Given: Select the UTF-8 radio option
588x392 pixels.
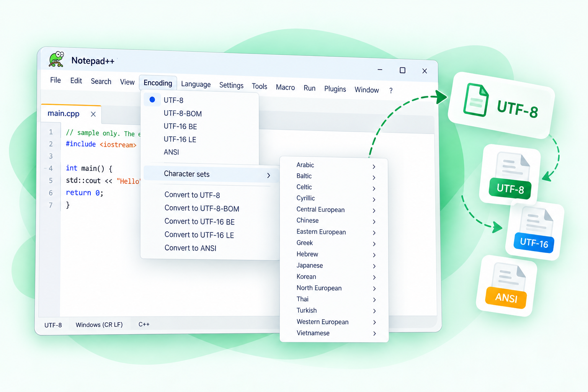Looking at the screenshot, I should pyautogui.click(x=152, y=100).
